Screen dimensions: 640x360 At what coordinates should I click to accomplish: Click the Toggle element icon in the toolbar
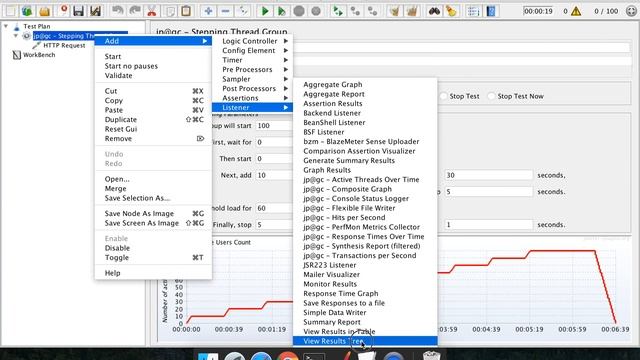[242, 11]
